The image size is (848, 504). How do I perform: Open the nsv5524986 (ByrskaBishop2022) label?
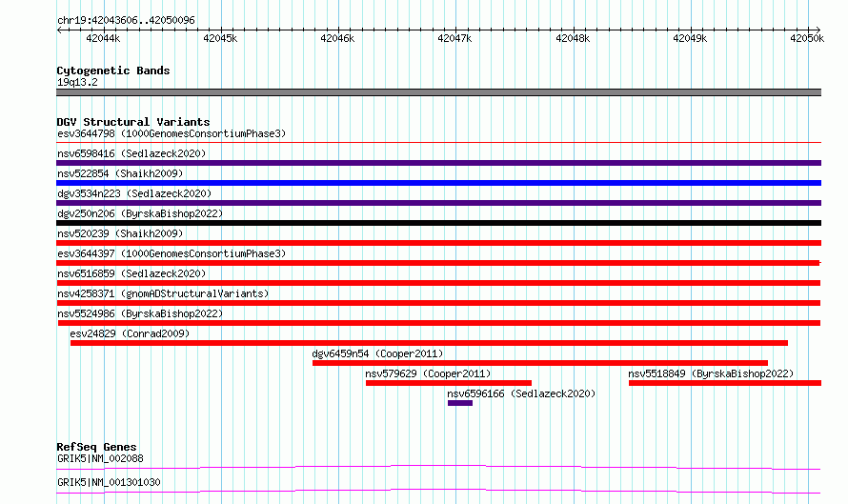[140, 313]
